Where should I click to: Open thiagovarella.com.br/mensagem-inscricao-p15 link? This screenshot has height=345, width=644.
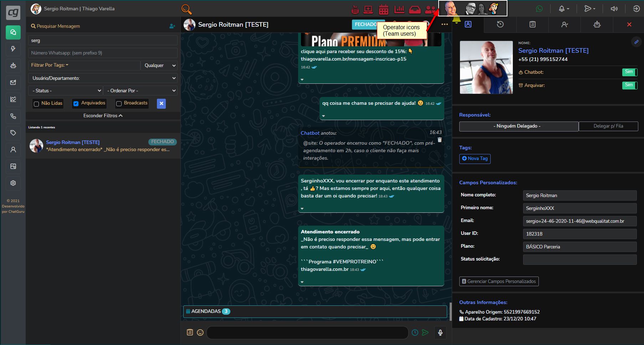353,59
